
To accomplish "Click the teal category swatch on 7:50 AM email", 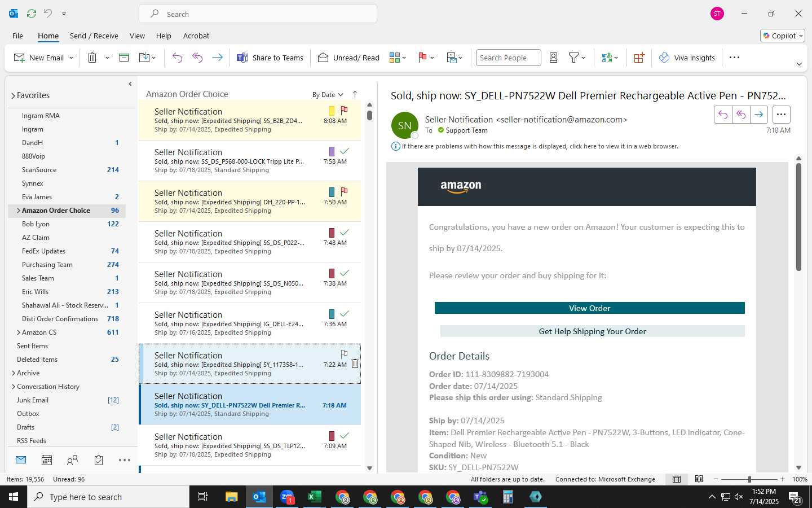I will (x=332, y=192).
